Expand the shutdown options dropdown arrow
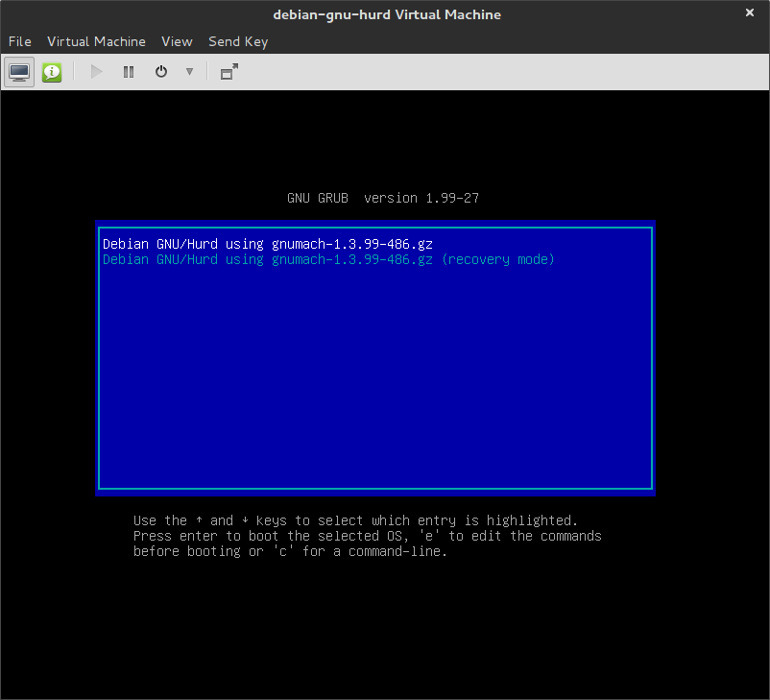This screenshot has width=770, height=700. point(189,72)
